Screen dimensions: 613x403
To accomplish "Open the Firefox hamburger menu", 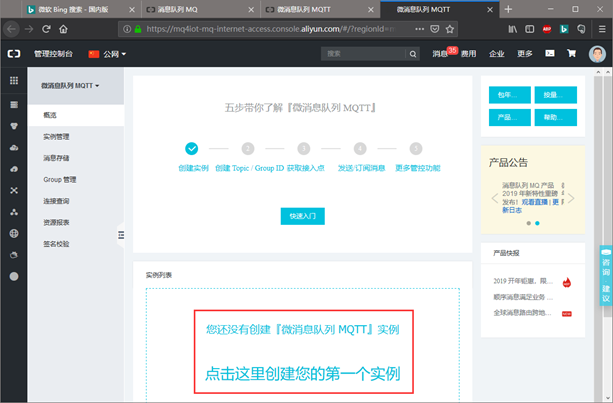I will click(602, 29).
